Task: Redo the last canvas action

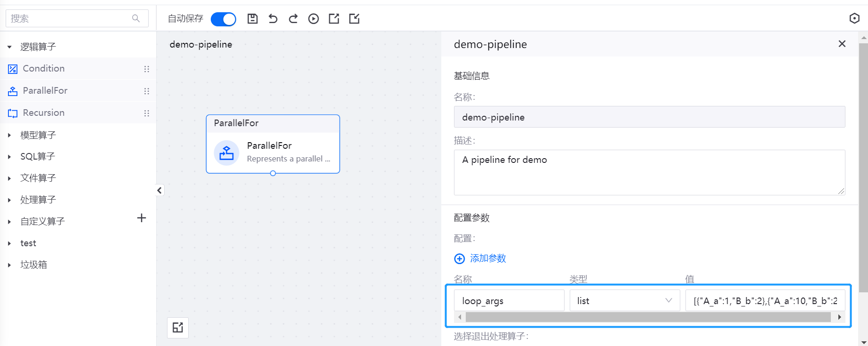Action: (x=293, y=19)
